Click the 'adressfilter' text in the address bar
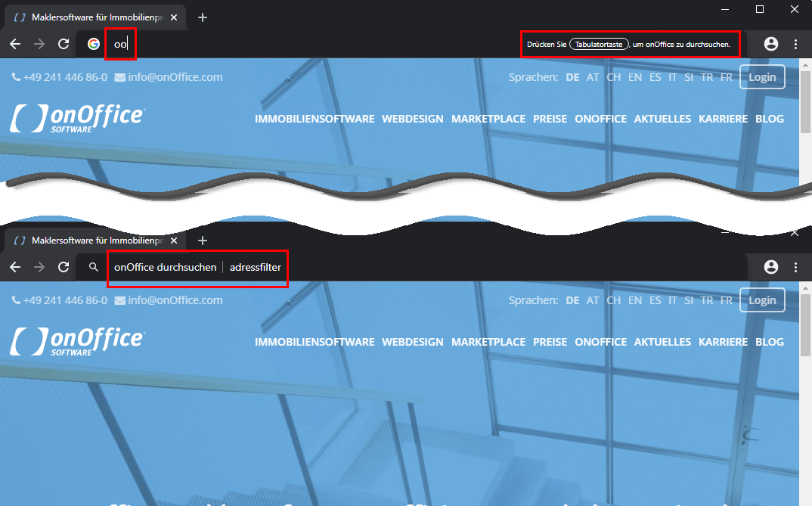The height and width of the screenshot is (506, 812). point(256,267)
